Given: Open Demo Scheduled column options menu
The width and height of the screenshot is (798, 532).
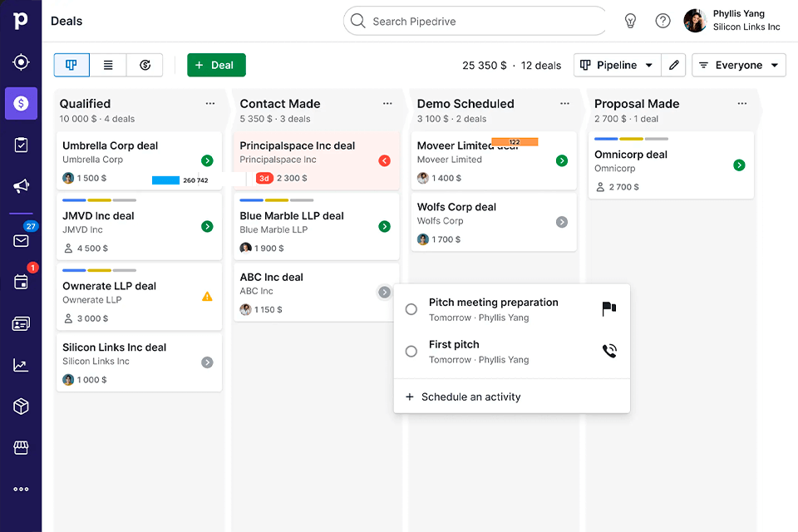Looking at the screenshot, I should [565, 103].
